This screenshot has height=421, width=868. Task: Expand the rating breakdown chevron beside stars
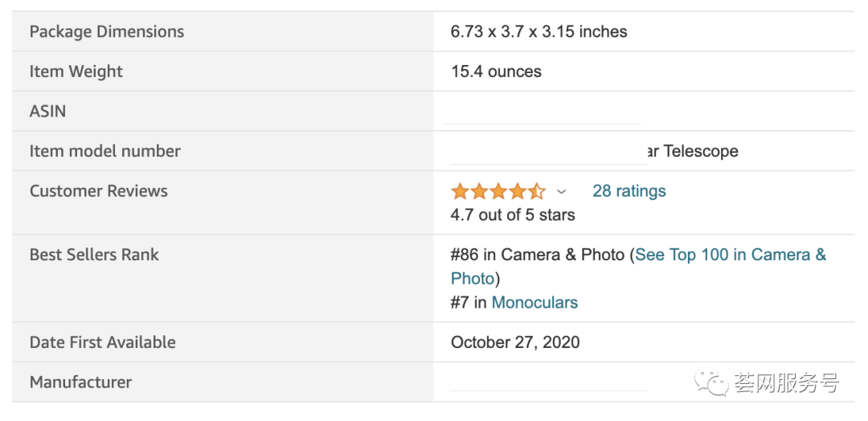pos(561,192)
